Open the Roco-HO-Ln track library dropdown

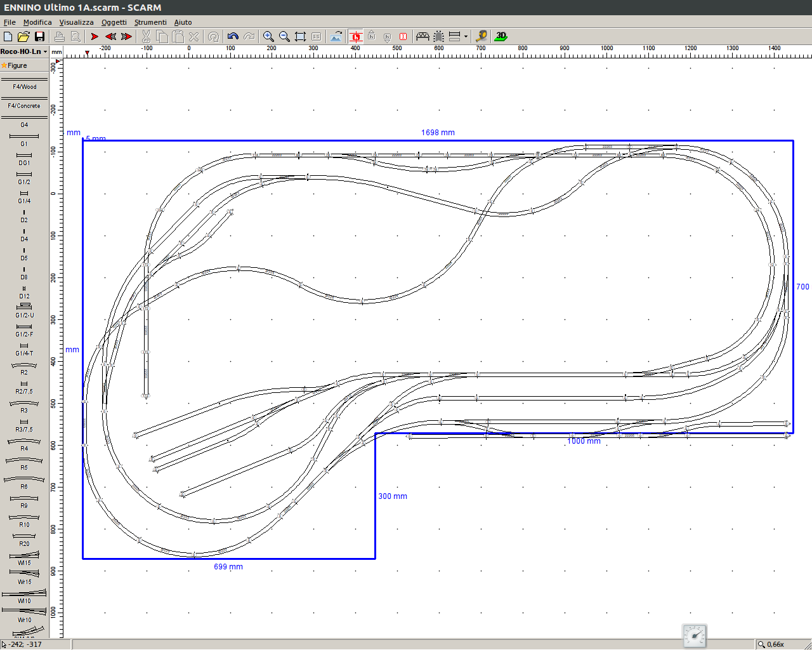[x=24, y=51]
